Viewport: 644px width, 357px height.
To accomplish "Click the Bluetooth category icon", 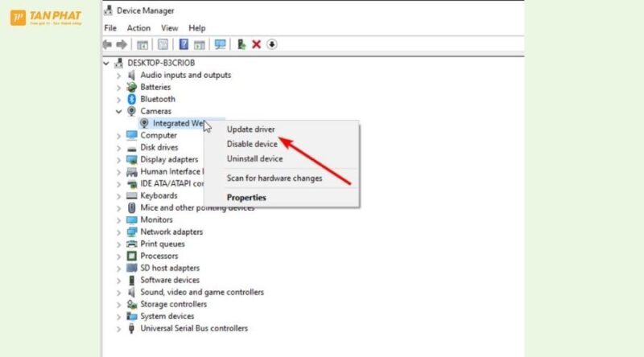I will click(132, 99).
